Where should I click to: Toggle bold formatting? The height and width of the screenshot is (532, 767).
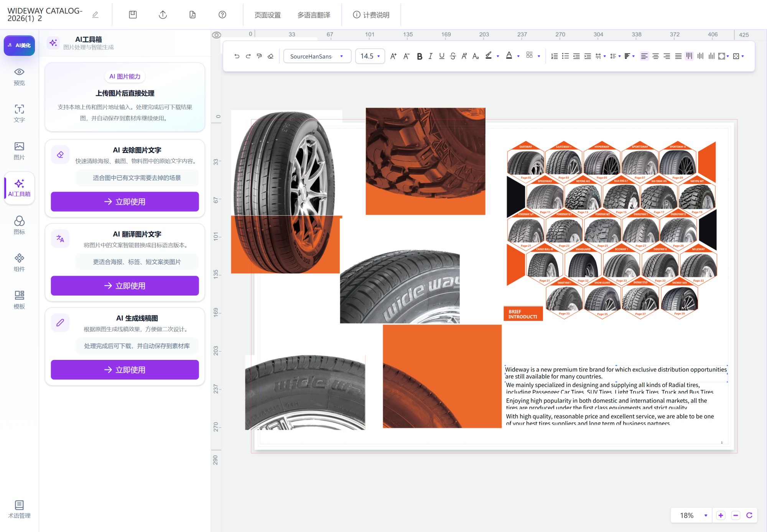pos(420,56)
